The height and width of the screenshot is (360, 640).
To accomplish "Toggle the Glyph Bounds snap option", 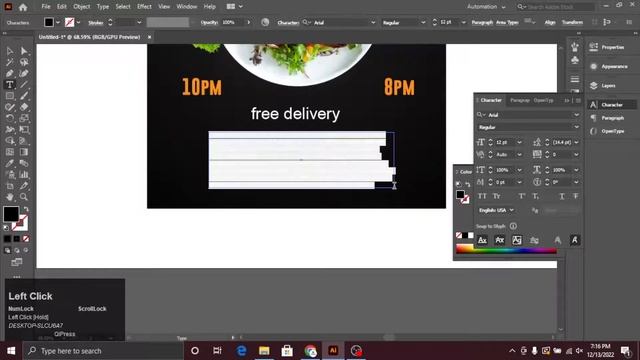I will click(517, 240).
